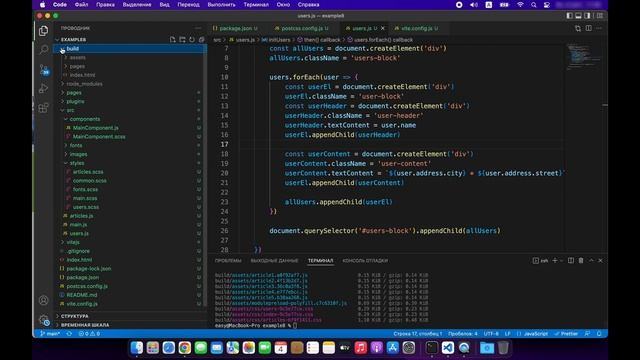Click Prettier in the status bar
Image resolution: width=640 pixels, height=360 pixels.
566,333
